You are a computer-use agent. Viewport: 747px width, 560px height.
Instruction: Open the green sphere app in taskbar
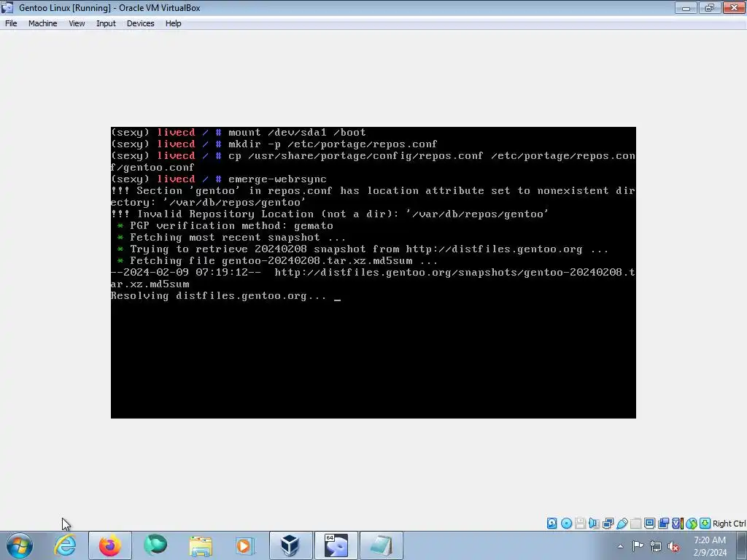[x=155, y=545]
